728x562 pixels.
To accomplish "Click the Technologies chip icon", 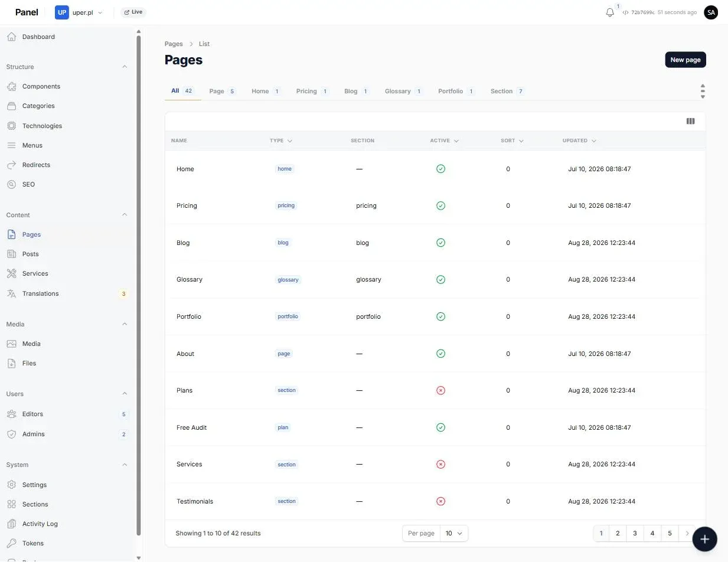I will [11, 126].
